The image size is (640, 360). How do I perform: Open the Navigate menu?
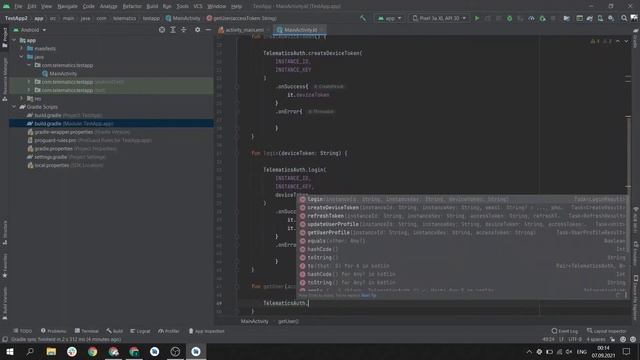click(x=67, y=6)
